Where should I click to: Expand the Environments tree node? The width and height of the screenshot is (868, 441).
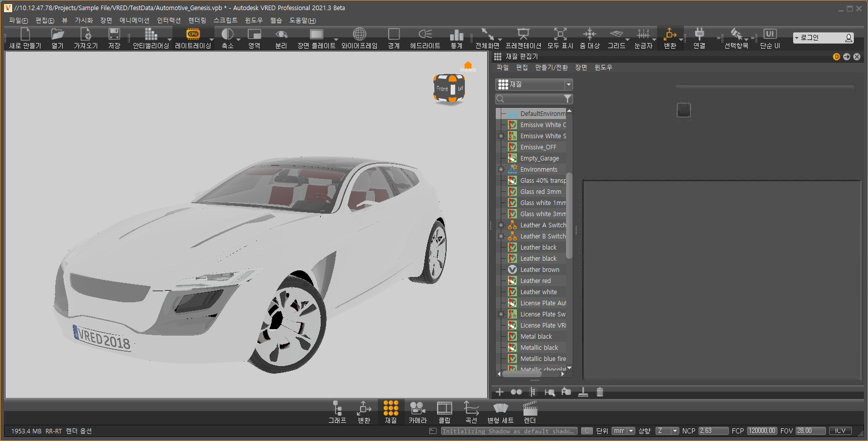501,170
